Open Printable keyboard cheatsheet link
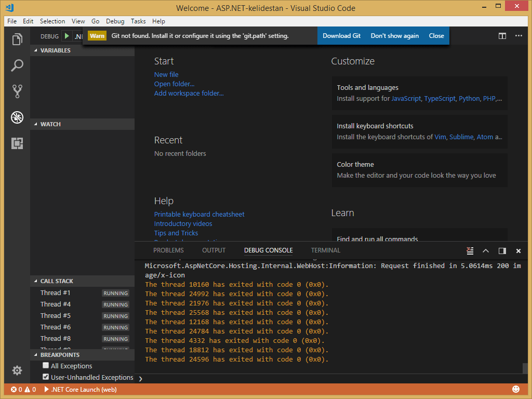 tap(199, 214)
